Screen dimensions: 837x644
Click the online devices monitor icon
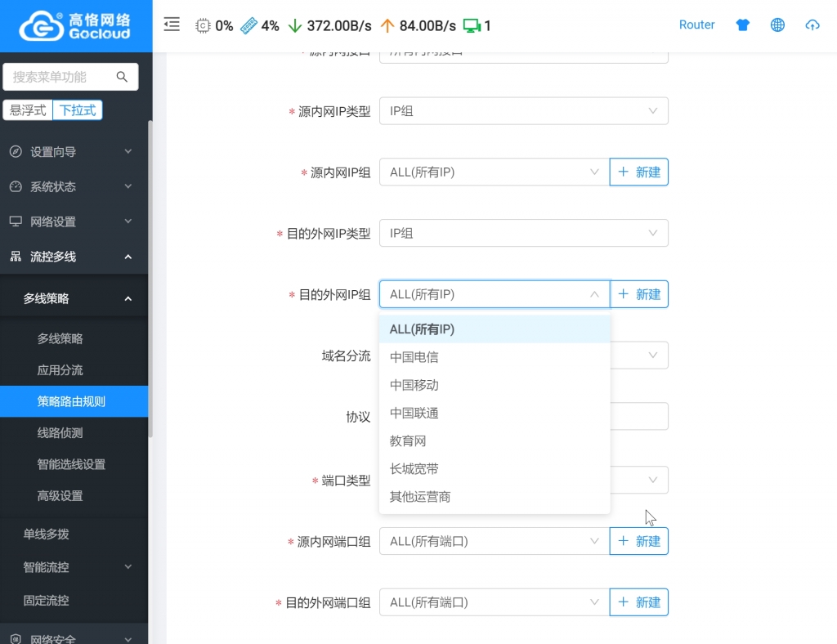[472, 25]
